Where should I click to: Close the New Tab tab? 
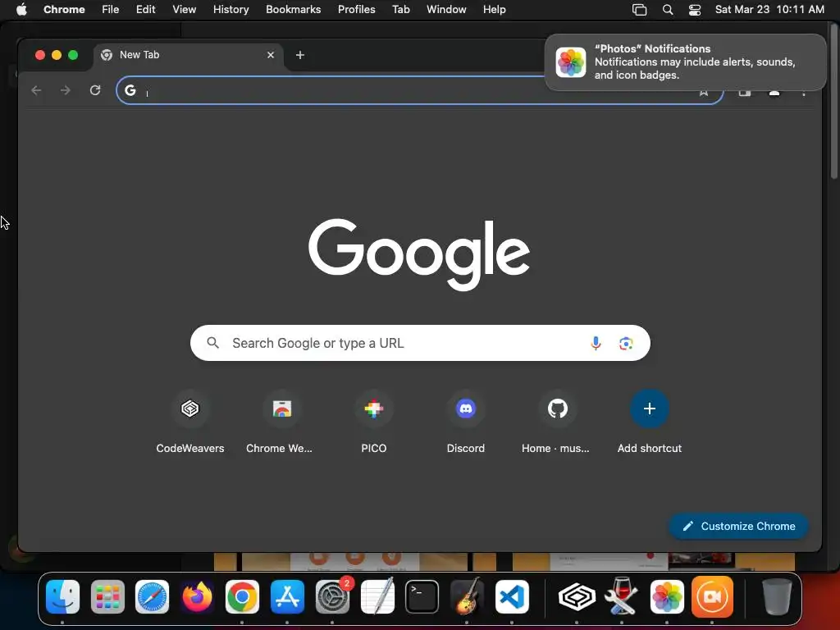point(271,55)
